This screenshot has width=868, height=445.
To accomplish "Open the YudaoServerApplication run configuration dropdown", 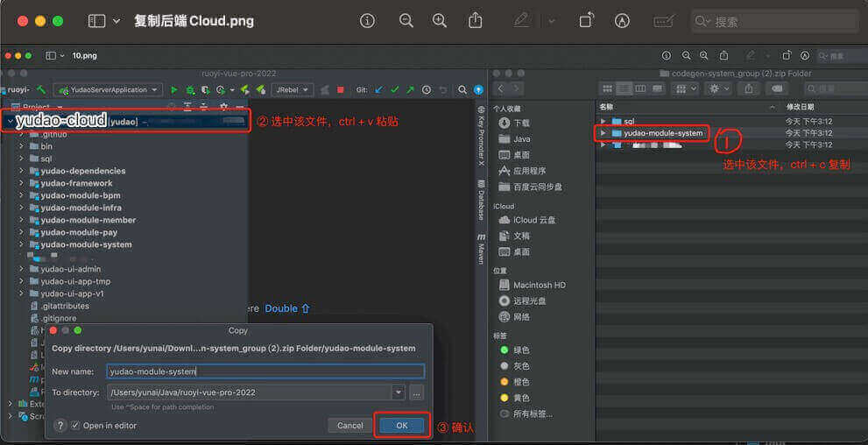I will [x=108, y=89].
